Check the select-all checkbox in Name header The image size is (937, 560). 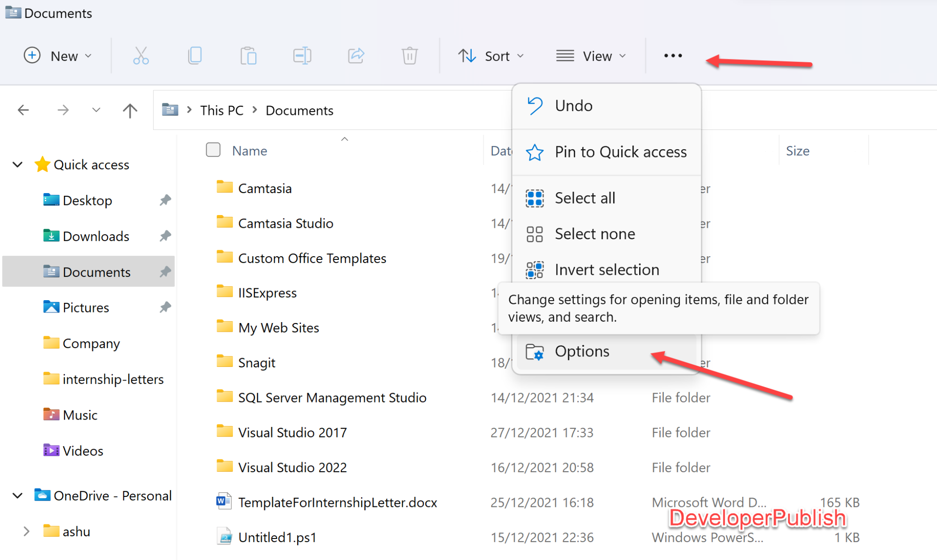213,150
